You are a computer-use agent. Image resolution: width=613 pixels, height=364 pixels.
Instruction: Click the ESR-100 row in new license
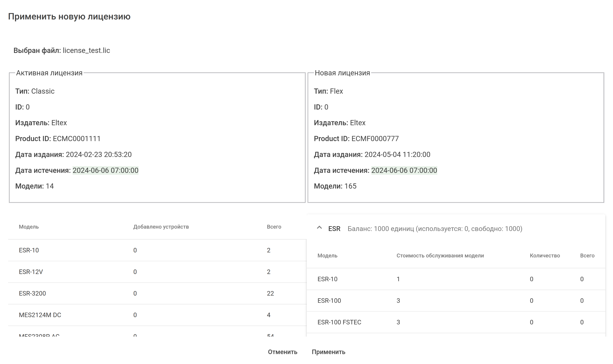(329, 301)
